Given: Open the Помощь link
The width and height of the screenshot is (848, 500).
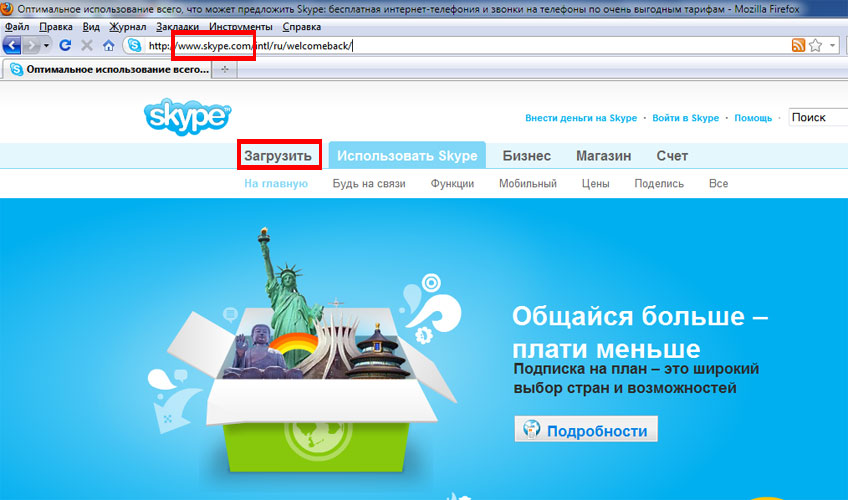Looking at the screenshot, I should pos(753,118).
